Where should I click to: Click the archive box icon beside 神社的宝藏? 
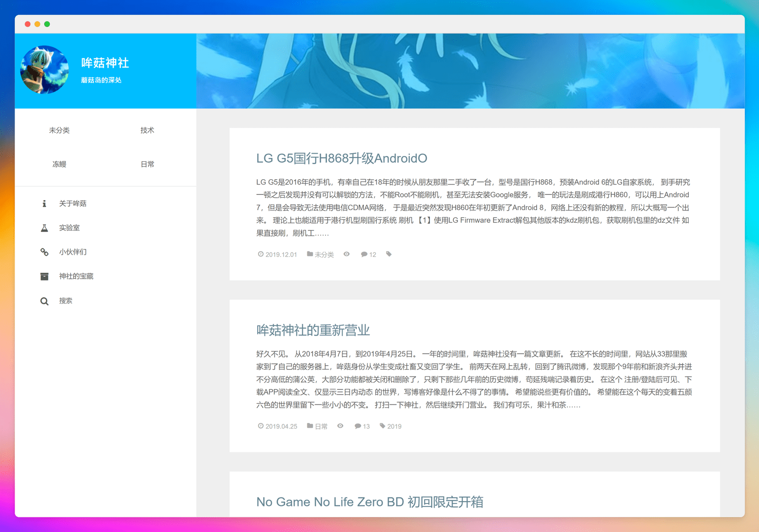point(44,276)
